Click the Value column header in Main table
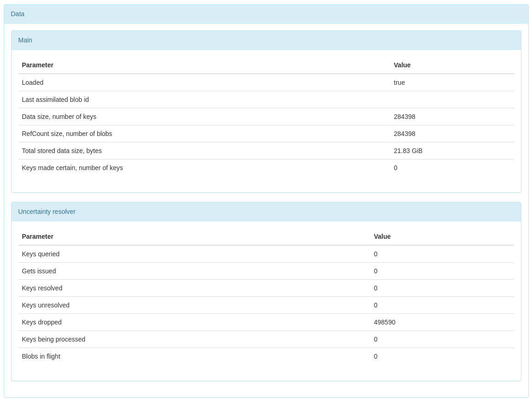Viewport: 532px width, 401px height. (x=402, y=65)
